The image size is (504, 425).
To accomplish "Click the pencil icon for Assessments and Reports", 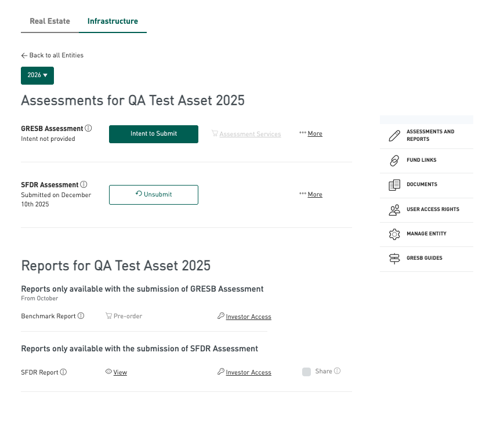I will 394,136.
